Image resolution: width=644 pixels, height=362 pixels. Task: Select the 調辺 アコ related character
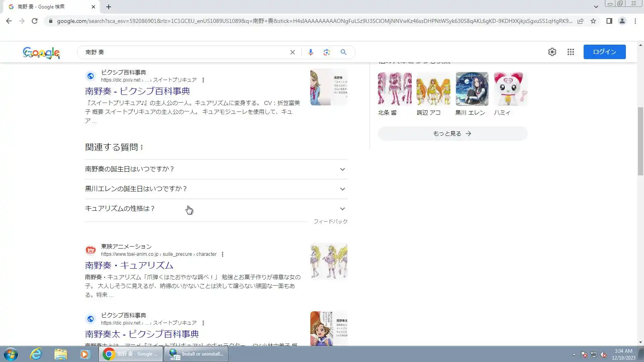(433, 94)
